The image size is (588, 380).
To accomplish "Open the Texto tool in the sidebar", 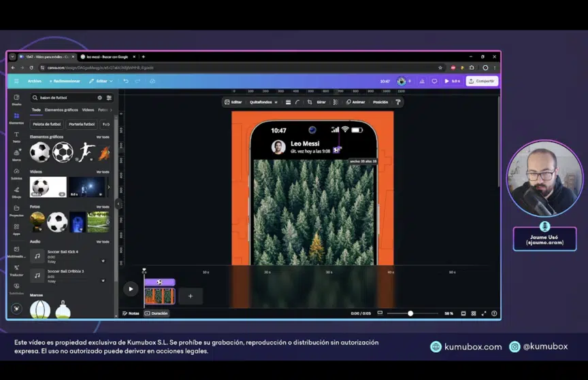I will click(16, 137).
